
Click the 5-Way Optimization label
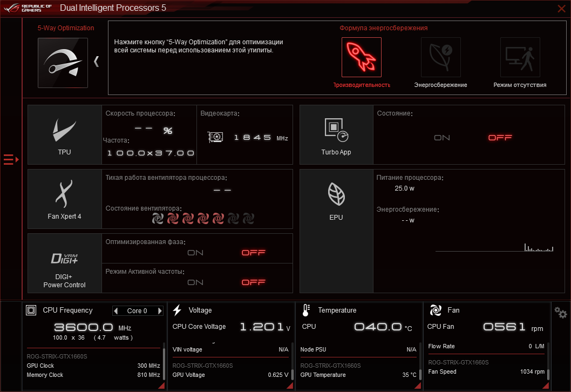[x=65, y=28]
